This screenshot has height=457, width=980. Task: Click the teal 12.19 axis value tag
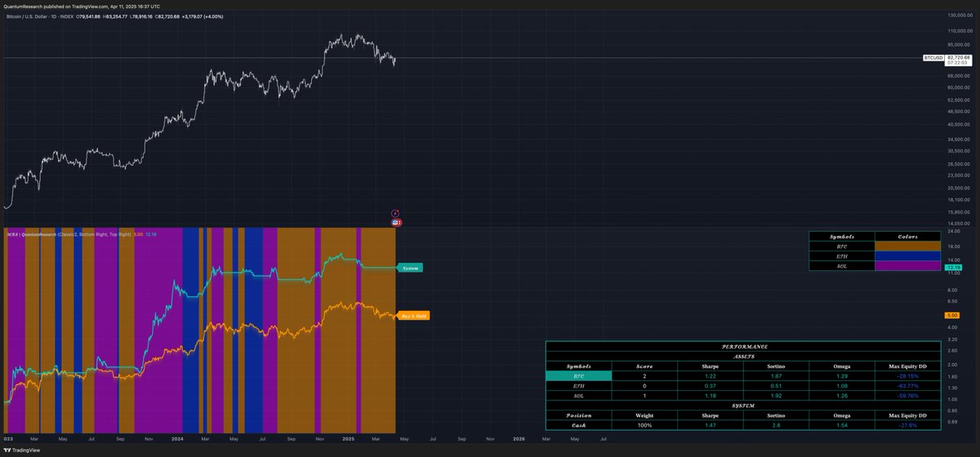952,267
